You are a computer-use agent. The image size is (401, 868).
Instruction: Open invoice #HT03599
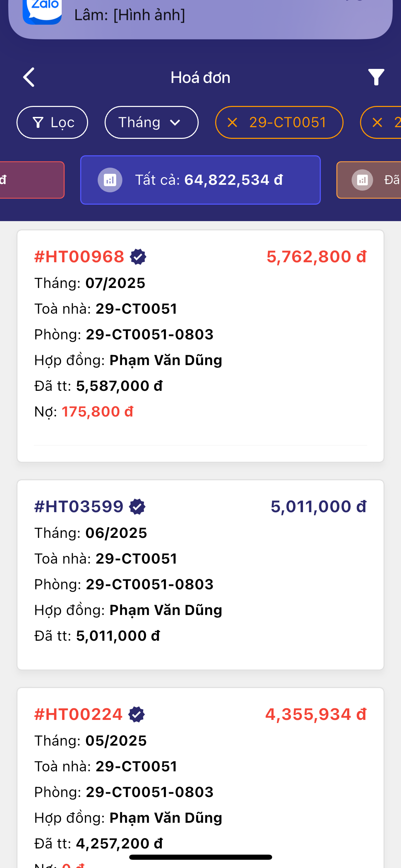click(x=79, y=507)
